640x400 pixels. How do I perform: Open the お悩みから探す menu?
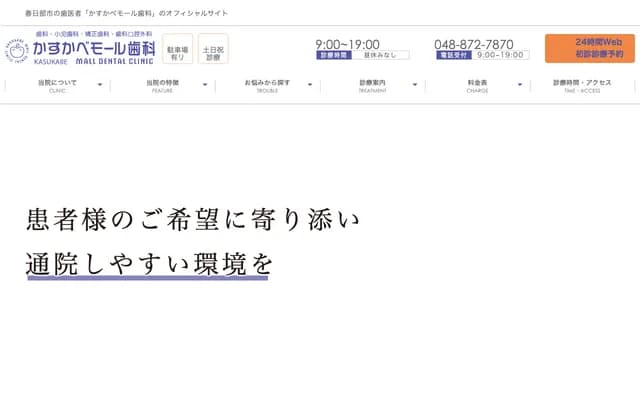(x=267, y=85)
